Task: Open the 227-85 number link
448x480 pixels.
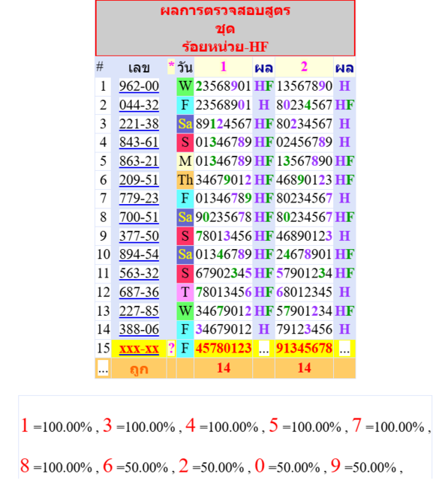Action: (x=139, y=310)
